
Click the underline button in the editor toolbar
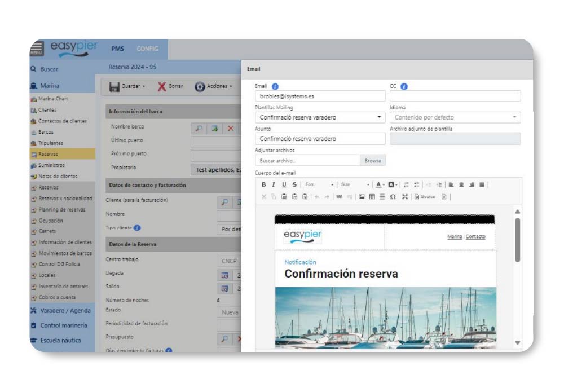[x=284, y=184]
